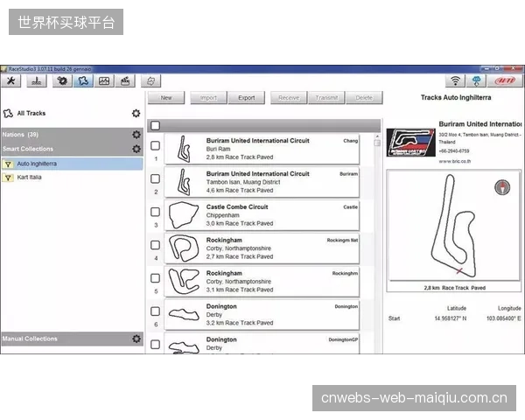Click the Receive button

[x=289, y=98]
